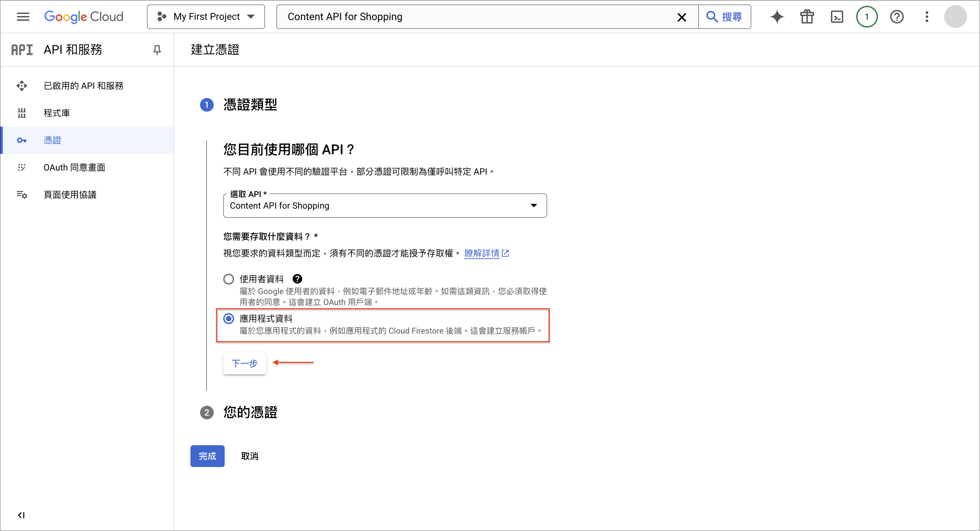Click the 搜尋 search button
This screenshot has width=980, height=531.
coord(725,17)
